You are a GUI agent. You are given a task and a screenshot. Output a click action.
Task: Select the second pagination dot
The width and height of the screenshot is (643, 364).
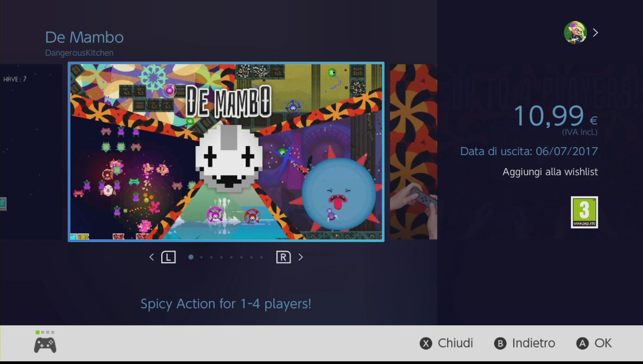(x=201, y=257)
